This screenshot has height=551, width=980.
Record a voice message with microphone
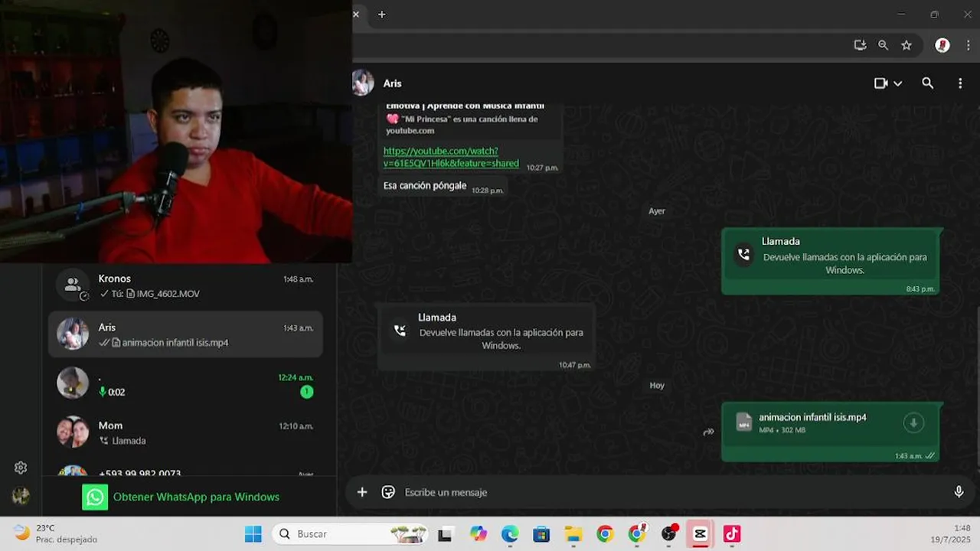click(959, 492)
